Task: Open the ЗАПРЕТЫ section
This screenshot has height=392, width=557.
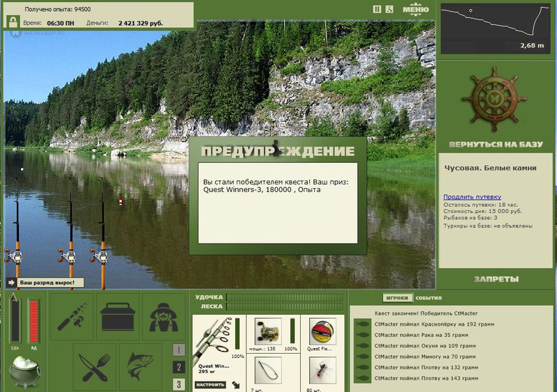Action: pyautogui.click(x=496, y=279)
